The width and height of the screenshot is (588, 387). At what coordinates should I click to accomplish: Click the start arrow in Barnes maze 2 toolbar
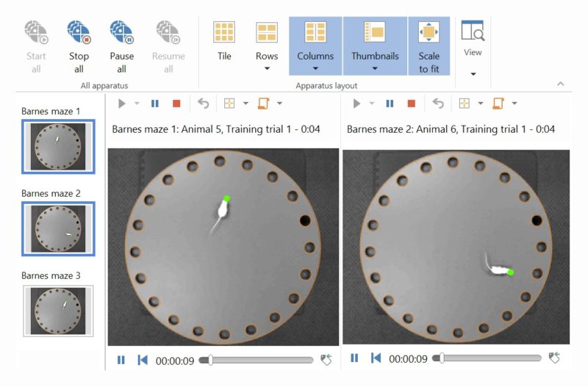[356, 104]
